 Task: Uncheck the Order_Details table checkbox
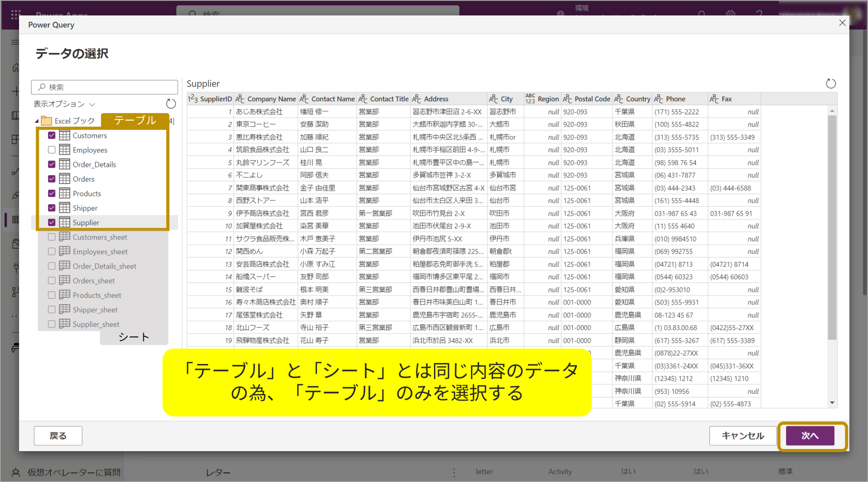pos(52,164)
